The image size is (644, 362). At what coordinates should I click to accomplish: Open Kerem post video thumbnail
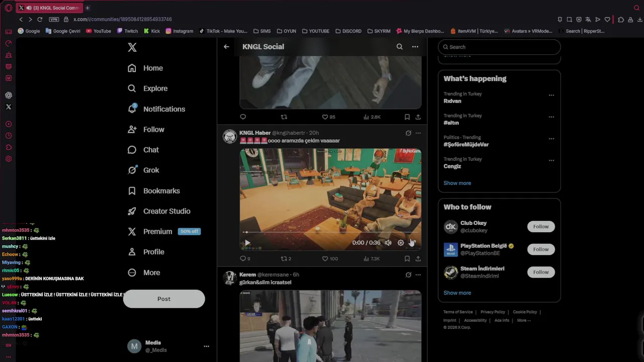tap(331, 326)
